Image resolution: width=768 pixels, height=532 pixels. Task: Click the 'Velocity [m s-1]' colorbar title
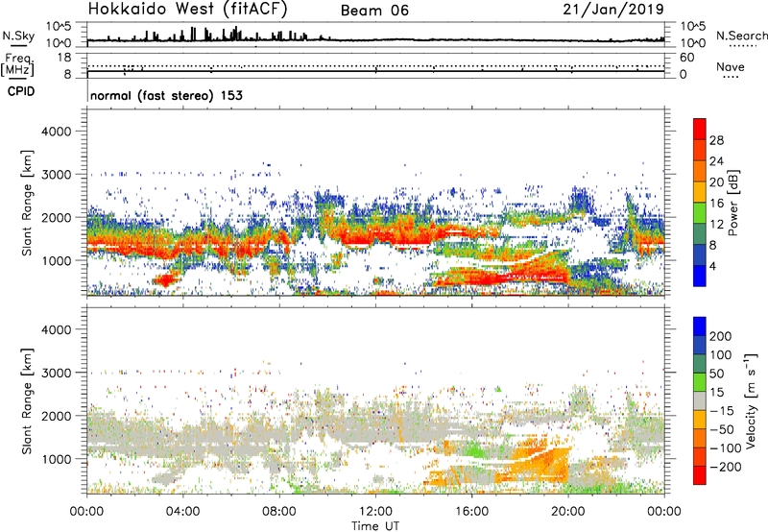[x=751, y=400]
